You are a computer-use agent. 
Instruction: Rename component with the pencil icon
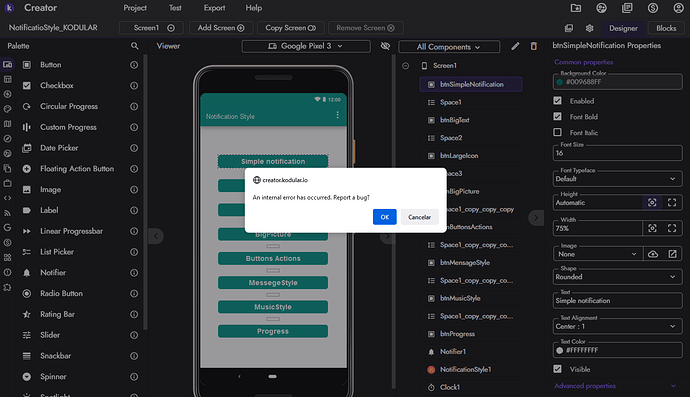(x=515, y=46)
